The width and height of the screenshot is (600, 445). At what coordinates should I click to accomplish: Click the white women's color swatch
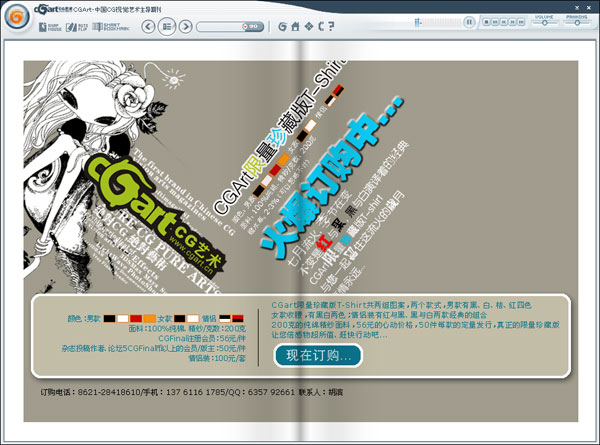click(193, 318)
